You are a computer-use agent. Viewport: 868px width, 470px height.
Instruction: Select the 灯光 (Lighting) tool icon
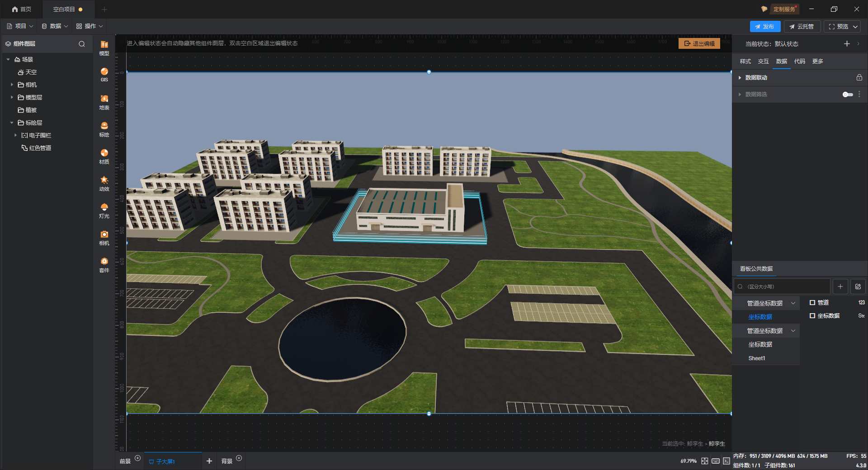pyautogui.click(x=104, y=210)
